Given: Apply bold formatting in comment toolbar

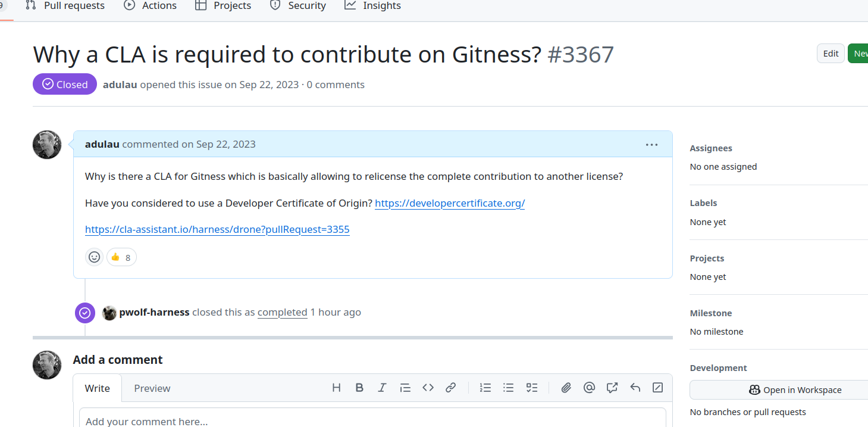Looking at the screenshot, I should (359, 388).
